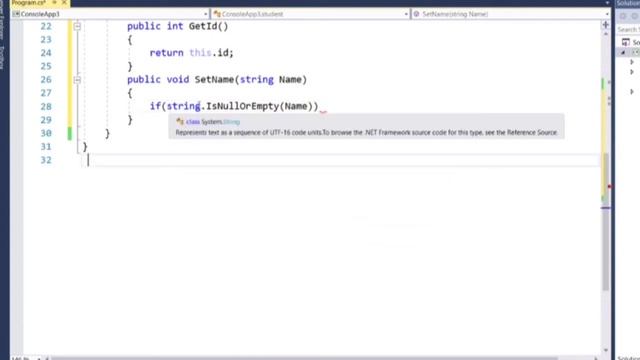Image resolution: width=640 pixels, height=360 pixels.
Task: Click the 'if' keyword on line 28
Action: pyautogui.click(x=155, y=107)
